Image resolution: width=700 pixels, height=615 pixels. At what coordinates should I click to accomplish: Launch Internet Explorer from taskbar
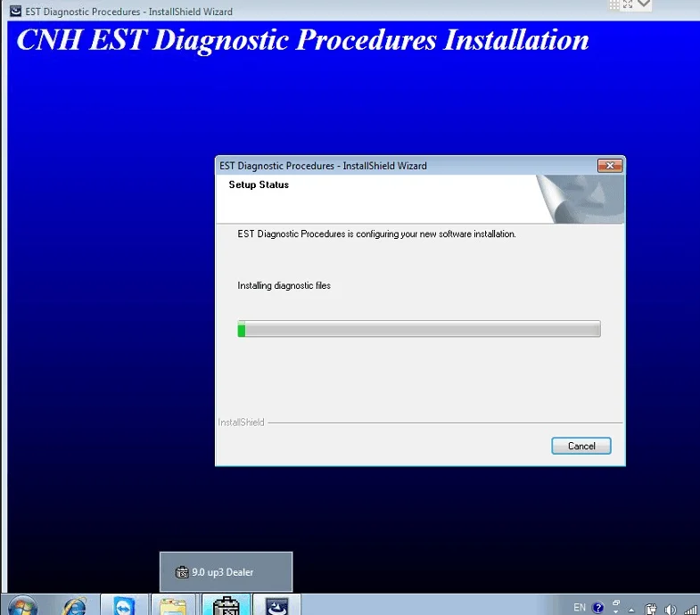[x=74, y=606]
